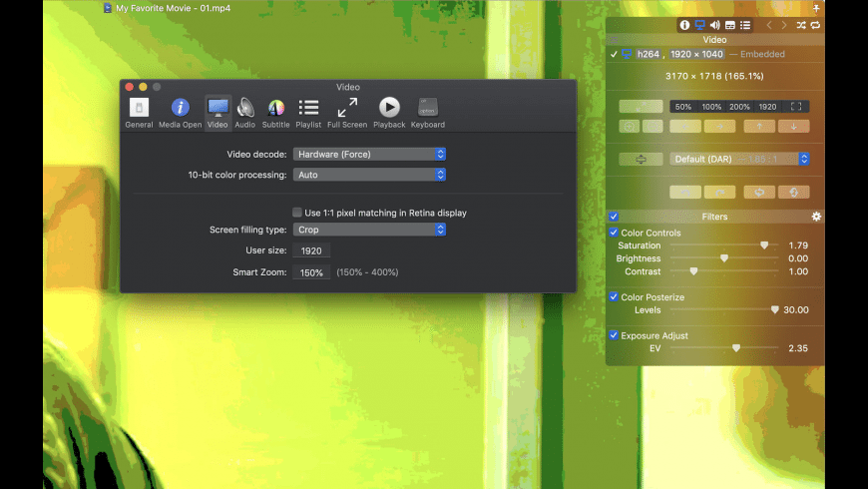The image size is (868, 489).
Task: Open the Audio preferences tab
Action: click(245, 113)
